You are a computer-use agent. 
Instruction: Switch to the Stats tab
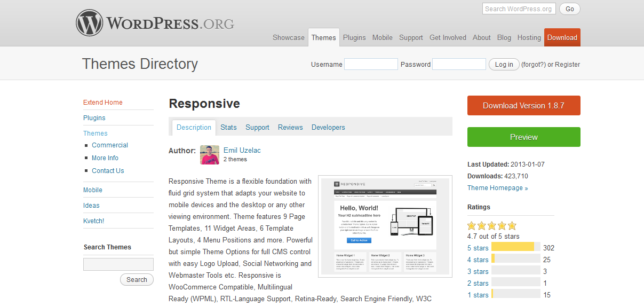click(228, 128)
